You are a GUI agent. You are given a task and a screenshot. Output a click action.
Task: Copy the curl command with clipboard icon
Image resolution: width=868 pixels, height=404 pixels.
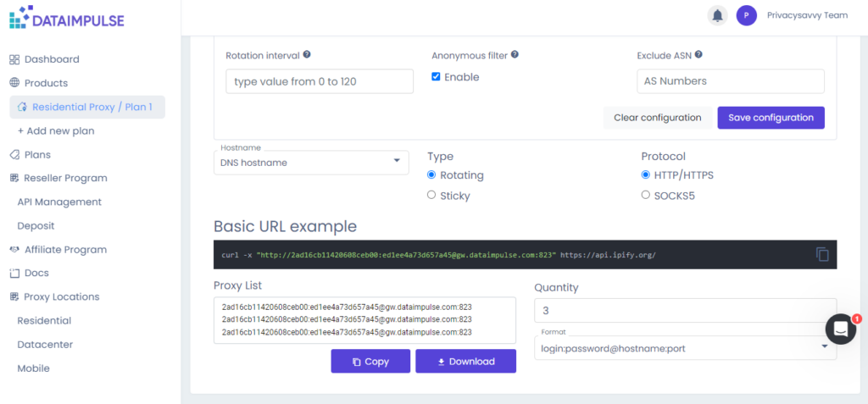pyautogui.click(x=822, y=254)
